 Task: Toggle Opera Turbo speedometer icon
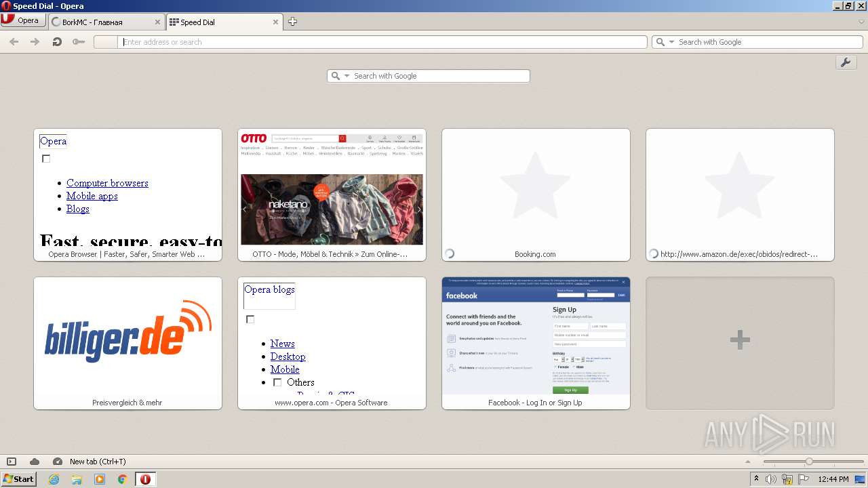58,462
